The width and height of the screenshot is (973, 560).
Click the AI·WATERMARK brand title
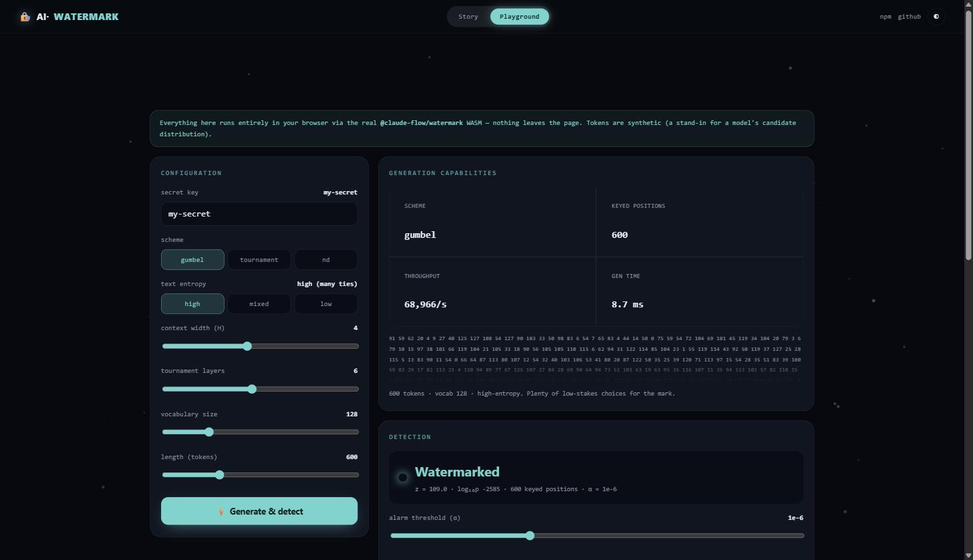pos(78,17)
